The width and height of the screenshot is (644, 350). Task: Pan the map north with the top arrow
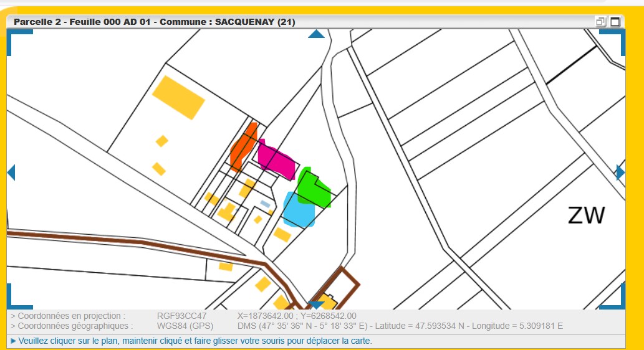[x=317, y=34]
